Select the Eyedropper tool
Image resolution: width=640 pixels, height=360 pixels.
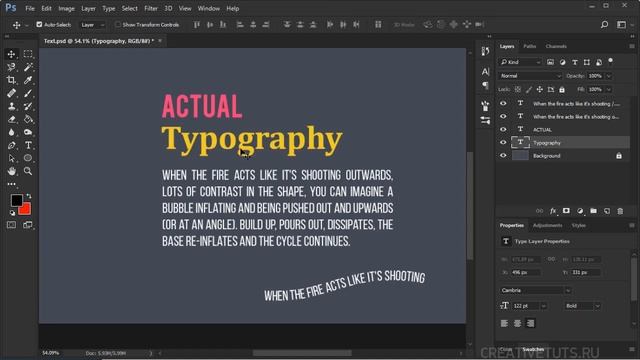[x=28, y=80]
